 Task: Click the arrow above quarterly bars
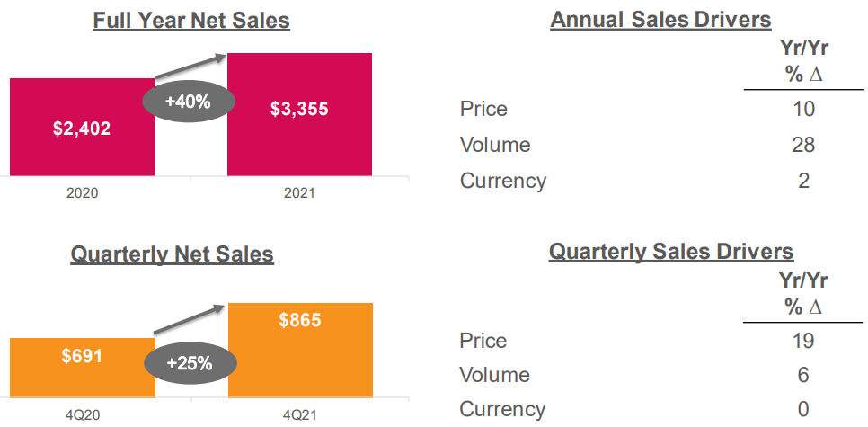pos(190,318)
